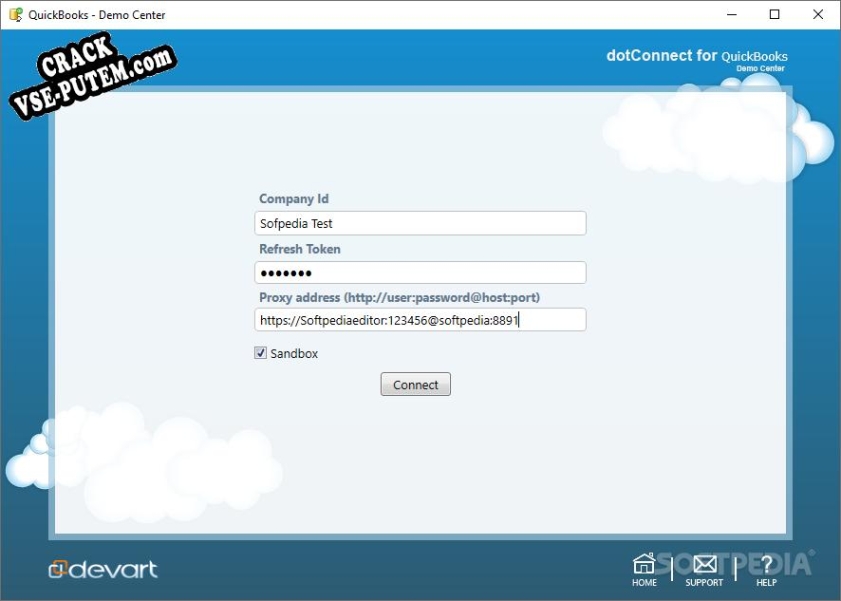Screen dimensions: 841x601
Task: Close the Demo Center window
Action: point(818,14)
